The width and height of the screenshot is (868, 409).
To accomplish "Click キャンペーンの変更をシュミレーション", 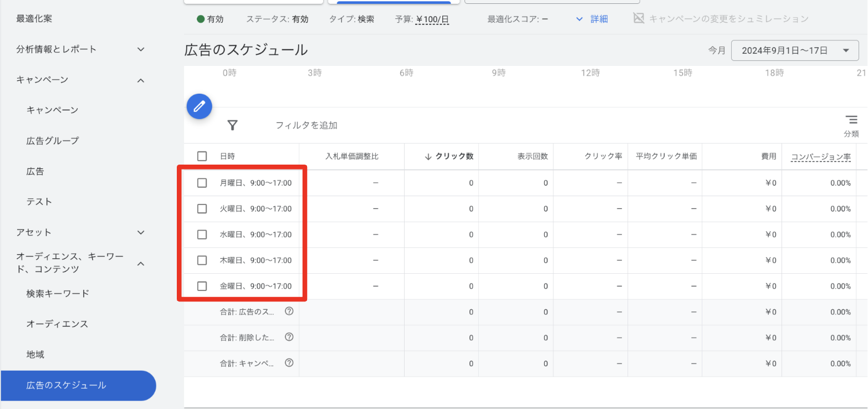I will [729, 19].
